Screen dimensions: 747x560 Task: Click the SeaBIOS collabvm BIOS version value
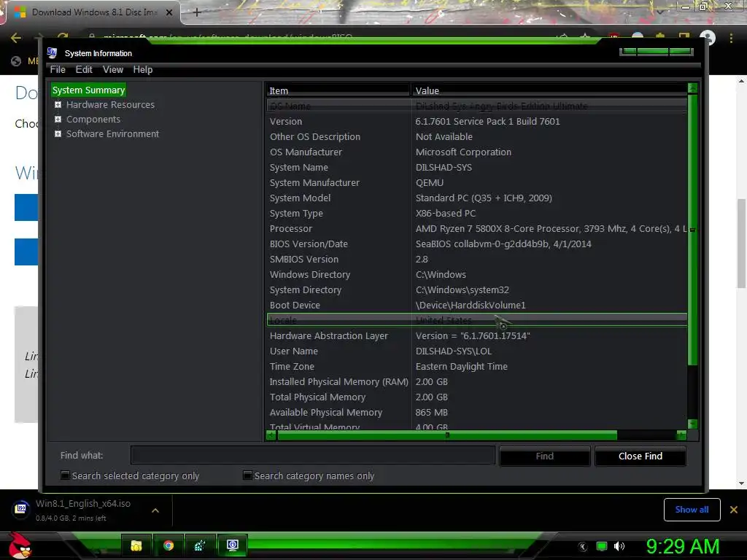point(503,244)
